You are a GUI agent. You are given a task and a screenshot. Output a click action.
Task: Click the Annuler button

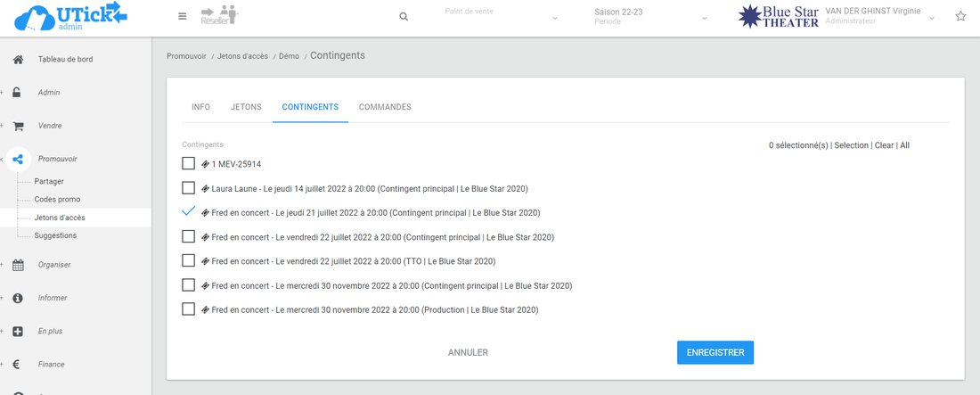coord(468,352)
